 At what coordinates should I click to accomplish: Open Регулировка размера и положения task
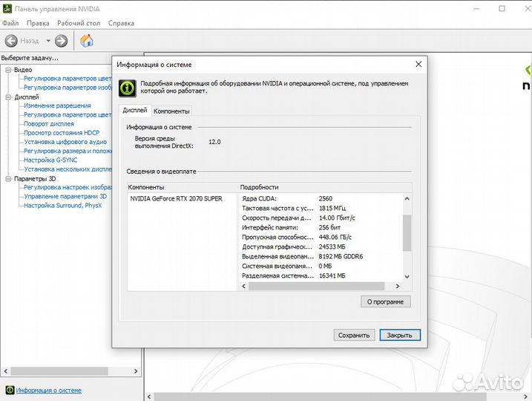pyautogui.click(x=68, y=151)
